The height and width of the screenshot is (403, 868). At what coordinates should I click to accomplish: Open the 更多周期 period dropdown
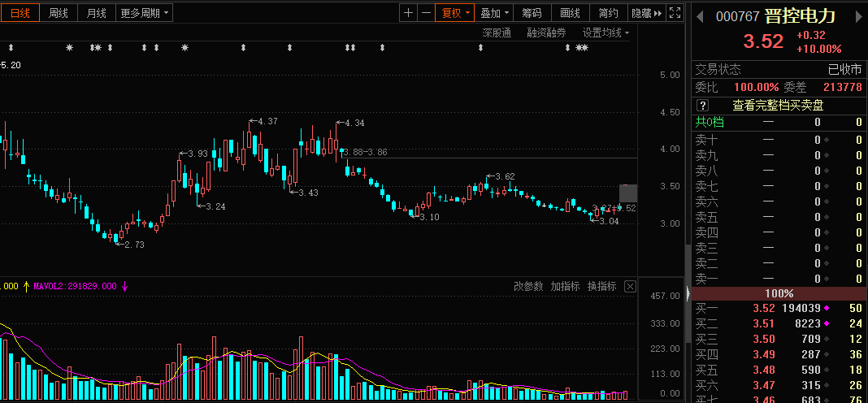click(x=146, y=13)
